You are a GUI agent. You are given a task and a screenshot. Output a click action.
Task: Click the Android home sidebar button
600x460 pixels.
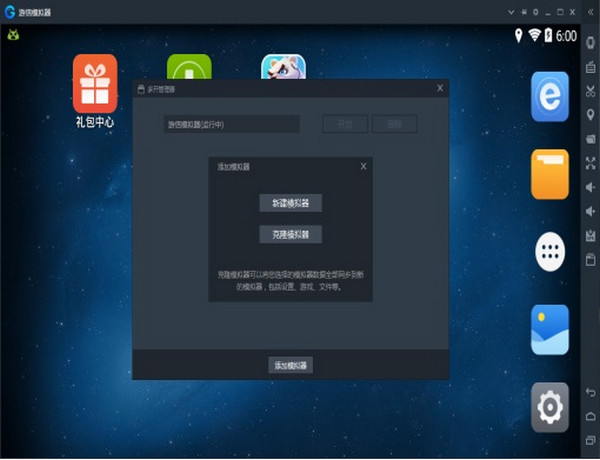click(590, 416)
